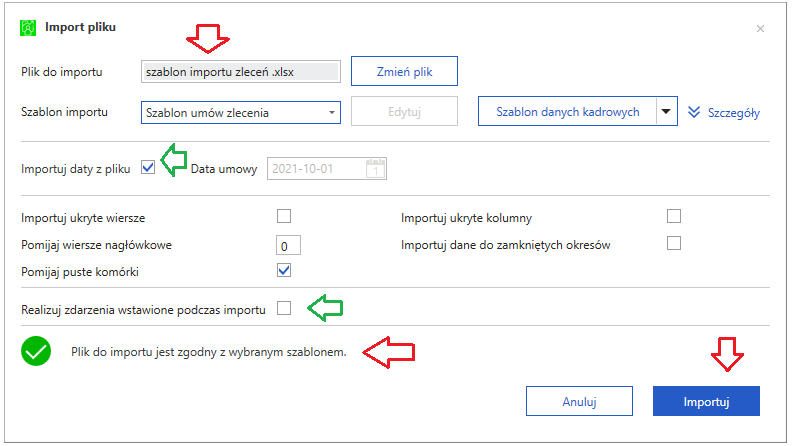Click the Zmień plik button
Viewport: 793px width, 446px height.
point(404,71)
